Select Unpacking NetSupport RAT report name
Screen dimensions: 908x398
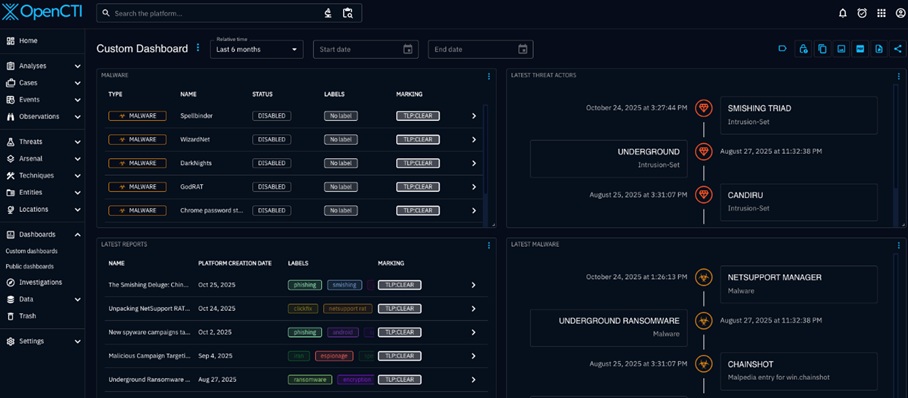pos(149,309)
